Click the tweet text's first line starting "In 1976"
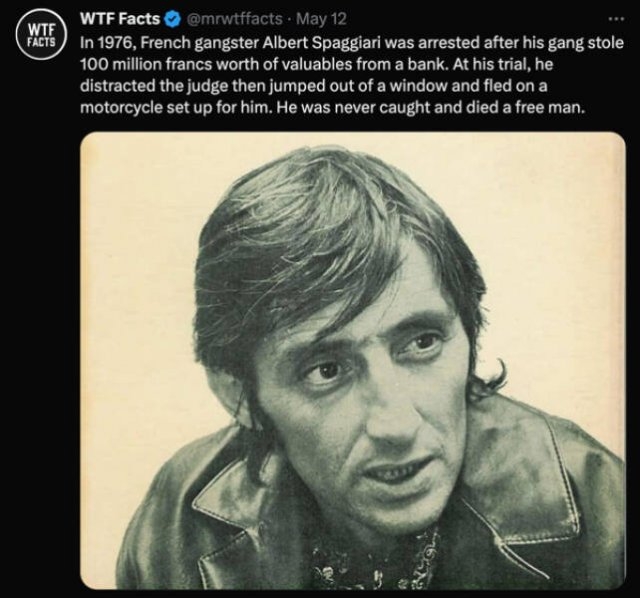640x598 pixels. pyautogui.click(x=350, y=44)
